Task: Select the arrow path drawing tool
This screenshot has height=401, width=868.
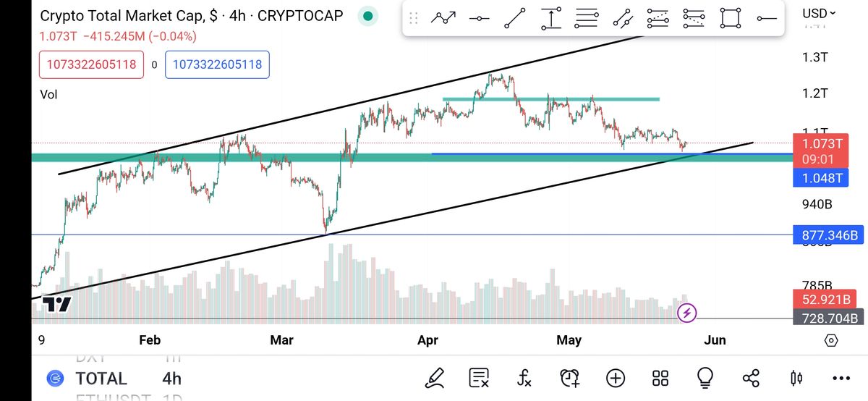Action: click(x=443, y=18)
